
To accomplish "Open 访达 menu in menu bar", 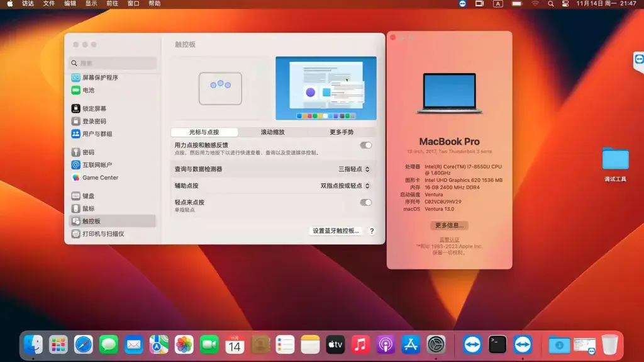I will pos(28,4).
